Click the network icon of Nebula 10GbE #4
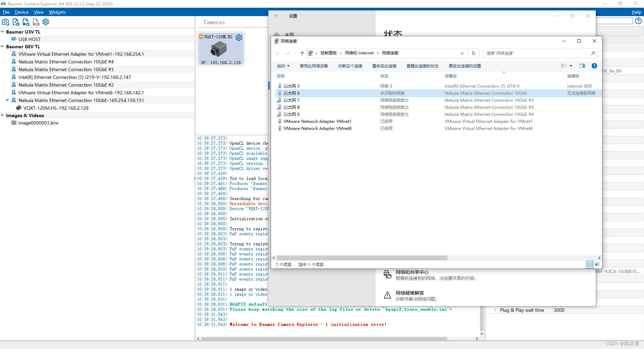The height and width of the screenshot is (349, 644). click(14, 62)
